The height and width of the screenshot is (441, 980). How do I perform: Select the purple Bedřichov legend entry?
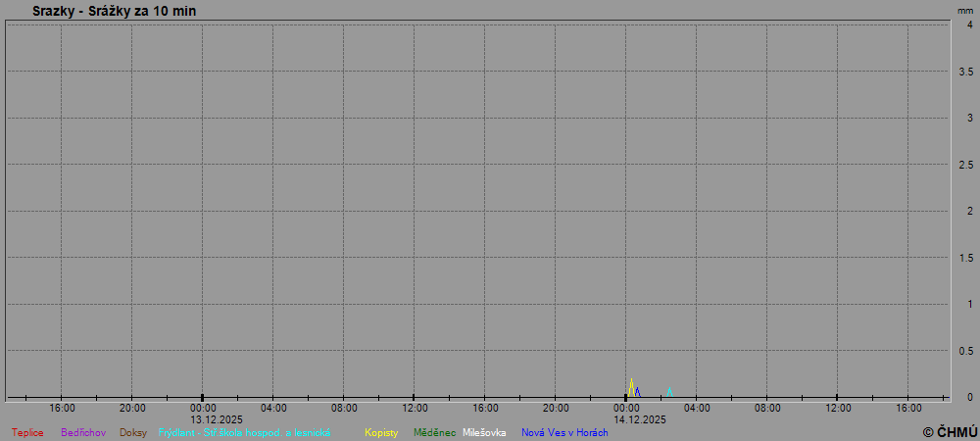click(83, 432)
